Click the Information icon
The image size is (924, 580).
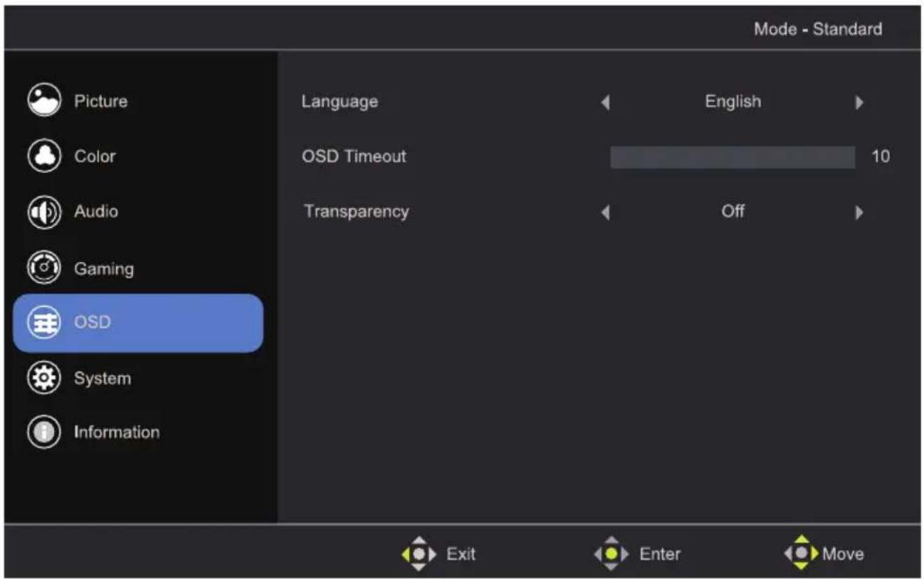44,432
